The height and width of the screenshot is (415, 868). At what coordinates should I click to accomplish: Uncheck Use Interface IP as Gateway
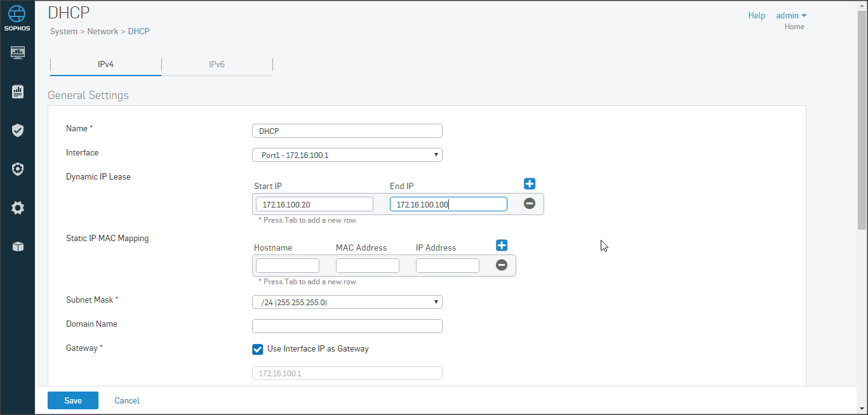tap(258, 349)
